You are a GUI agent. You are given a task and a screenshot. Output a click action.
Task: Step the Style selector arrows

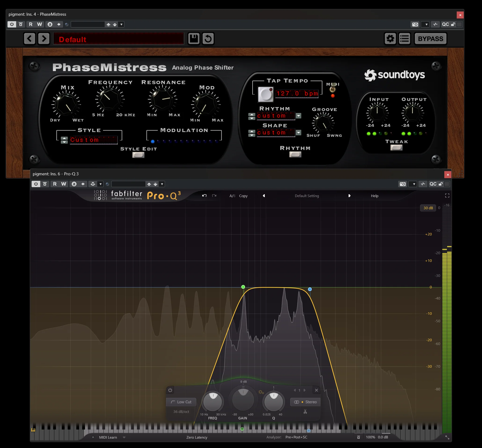tap(64, 140)
